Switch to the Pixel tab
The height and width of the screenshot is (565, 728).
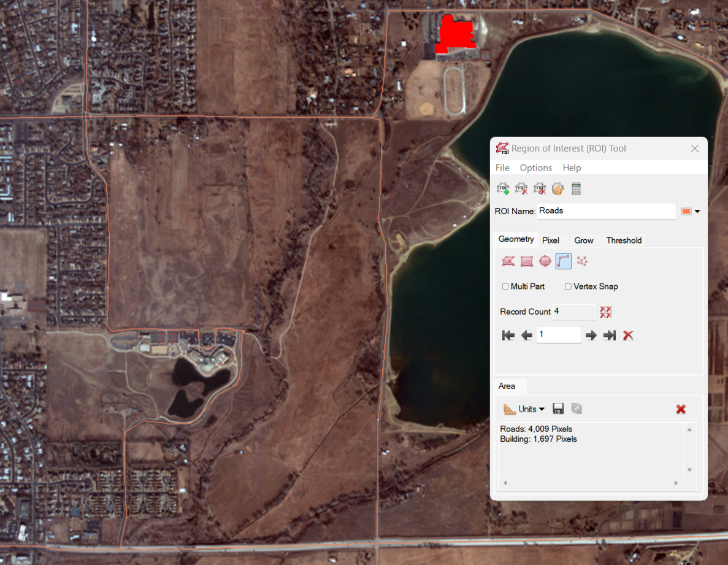click(551, 240)
